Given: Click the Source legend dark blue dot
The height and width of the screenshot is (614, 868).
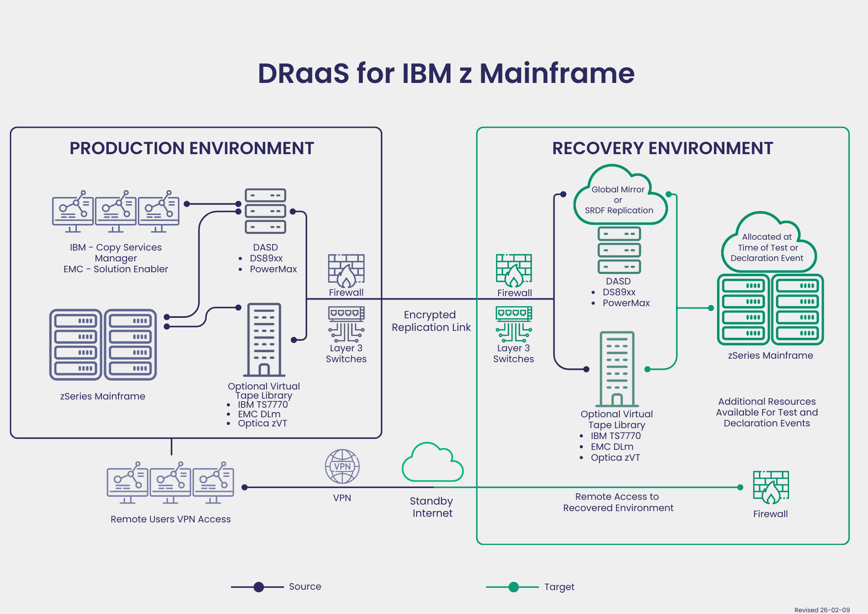Looking at the screenshot, I should tap(259, 587).
